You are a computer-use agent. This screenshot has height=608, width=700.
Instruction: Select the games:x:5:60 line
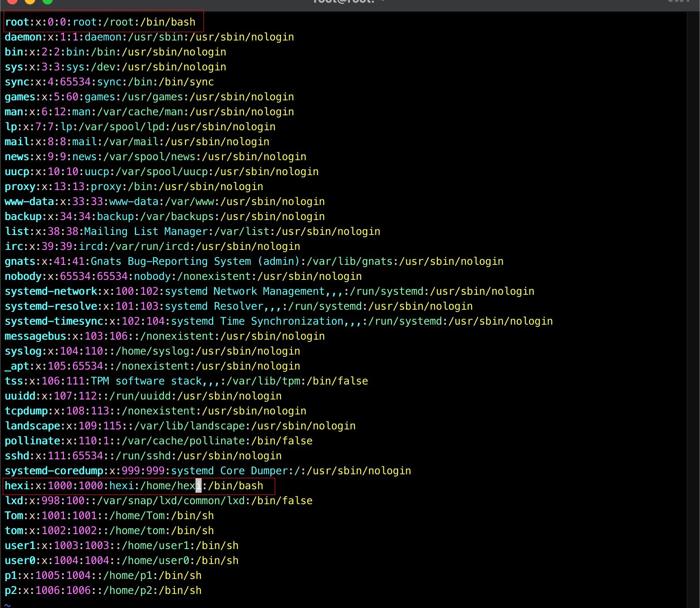[x=149, y=97]
